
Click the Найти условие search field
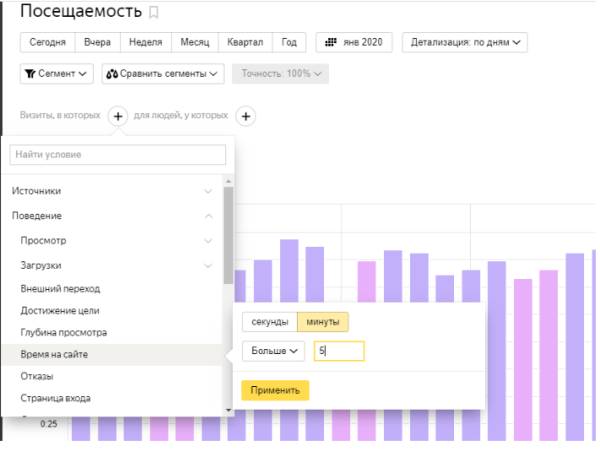[x=118, y=154]
